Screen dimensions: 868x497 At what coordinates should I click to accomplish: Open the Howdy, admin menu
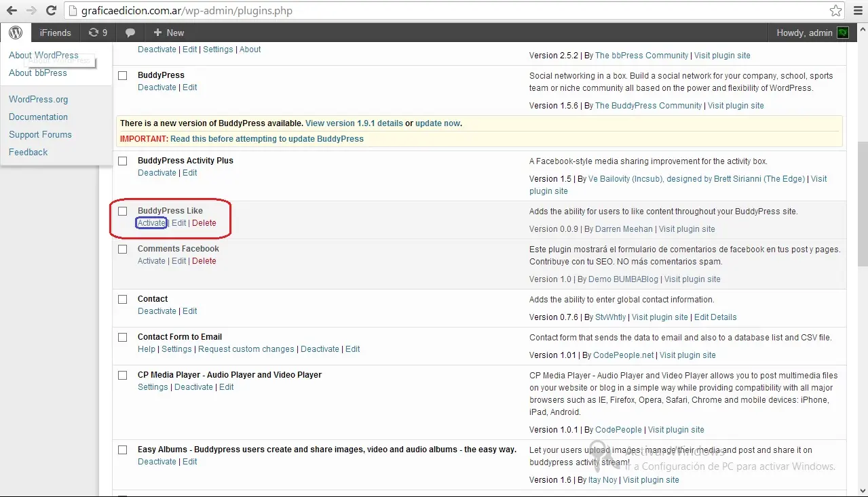click(812, 33)
